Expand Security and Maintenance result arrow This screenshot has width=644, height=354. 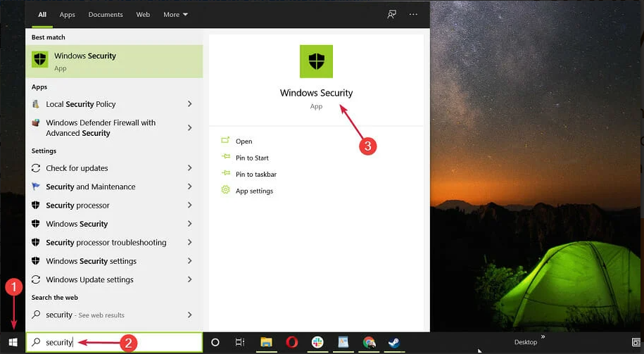point(189,187)
